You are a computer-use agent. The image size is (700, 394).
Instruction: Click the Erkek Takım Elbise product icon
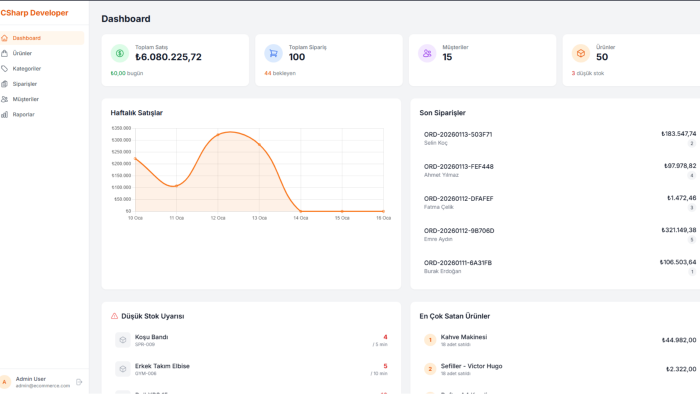123,369
